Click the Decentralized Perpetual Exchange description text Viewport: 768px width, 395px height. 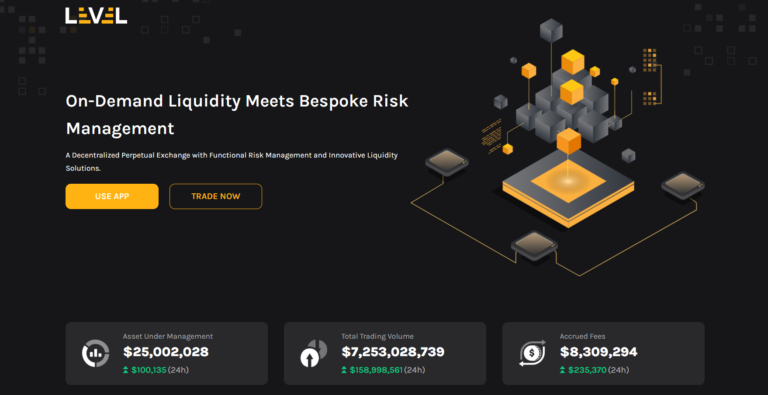coord(232,162)
